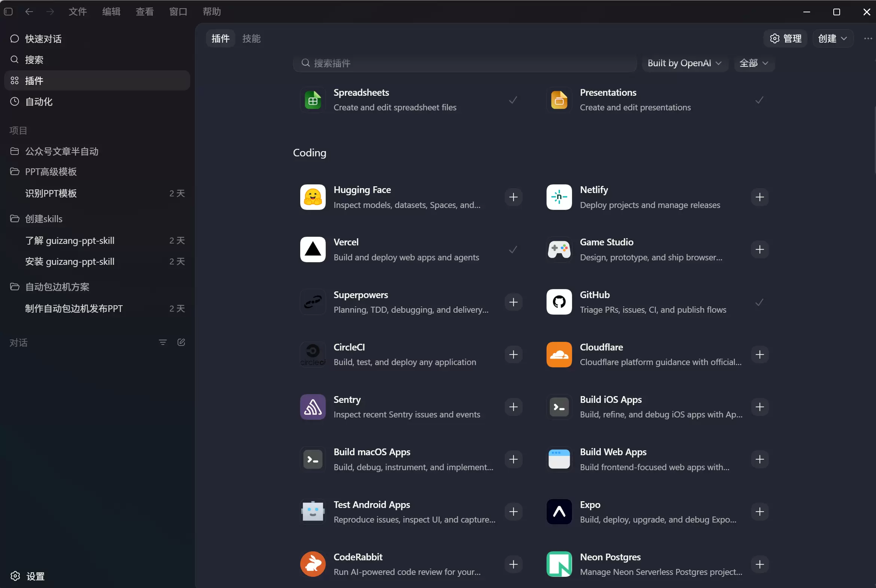Expand the 创建 dropdown button
This screenshot has width=876, height=588.
833,39
